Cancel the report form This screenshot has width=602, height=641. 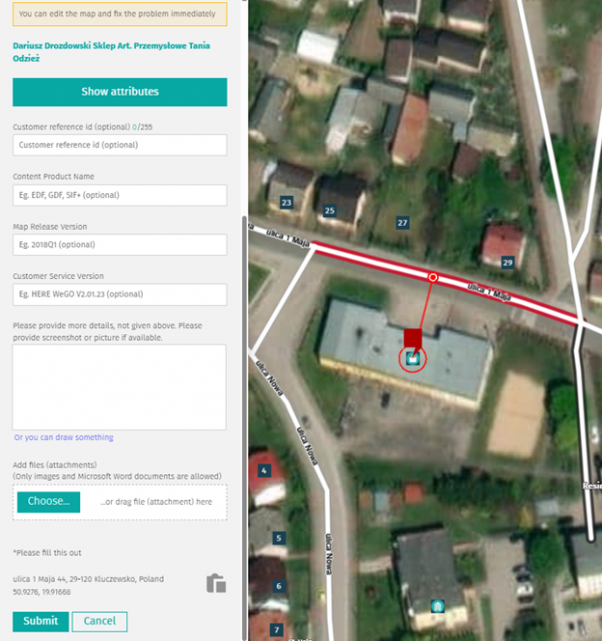tap(100, 621)
